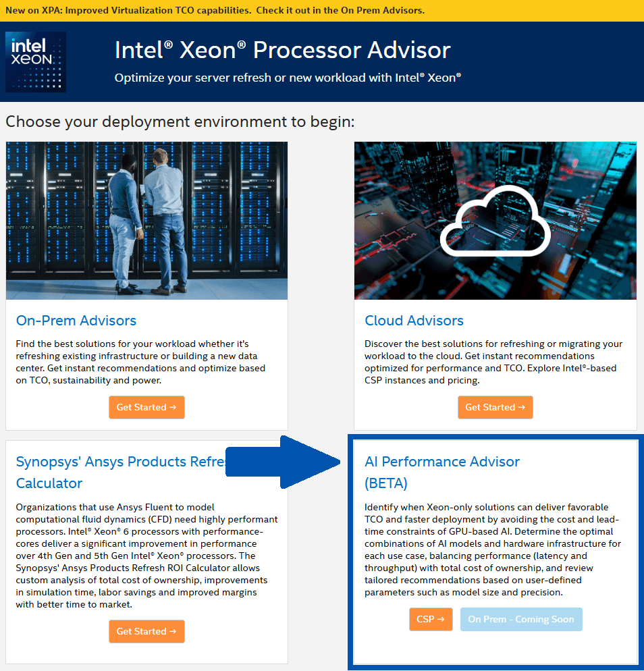644x671 pixels.
Task: Click Get Started under Cloud Advisors
Action: 495,407
